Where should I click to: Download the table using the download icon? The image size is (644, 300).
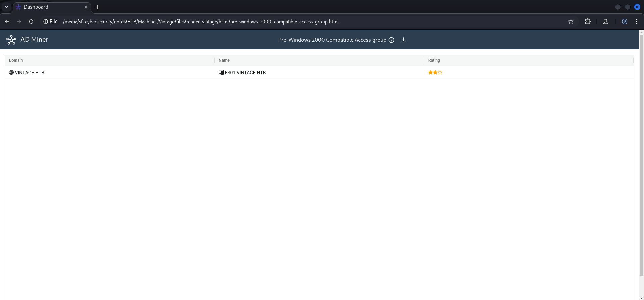coord(404,40)
